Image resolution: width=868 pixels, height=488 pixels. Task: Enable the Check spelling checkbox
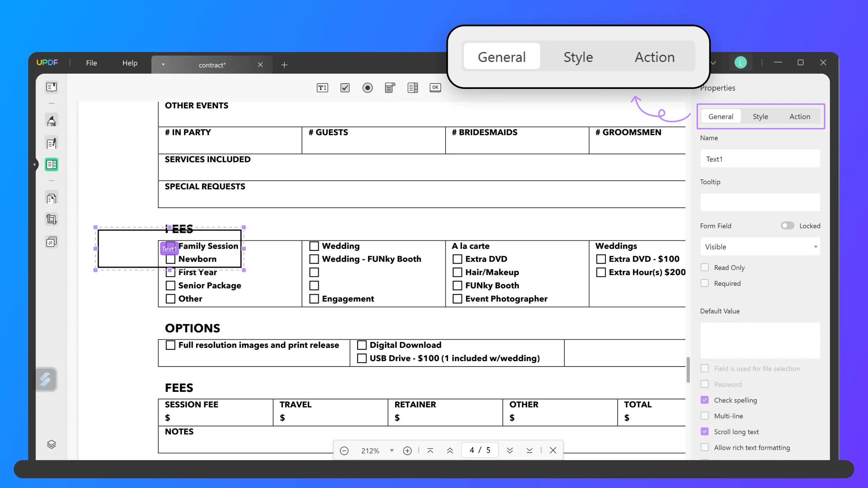(704, 400)
